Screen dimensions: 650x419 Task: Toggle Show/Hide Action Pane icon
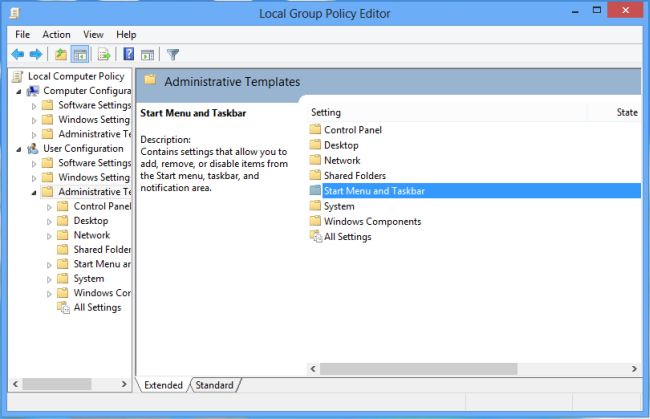pyautogui.click(x=147, y=54)
